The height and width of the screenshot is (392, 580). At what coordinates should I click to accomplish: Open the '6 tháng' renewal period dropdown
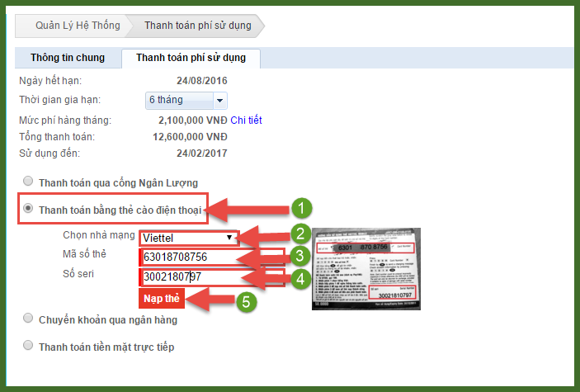(185, 101)
